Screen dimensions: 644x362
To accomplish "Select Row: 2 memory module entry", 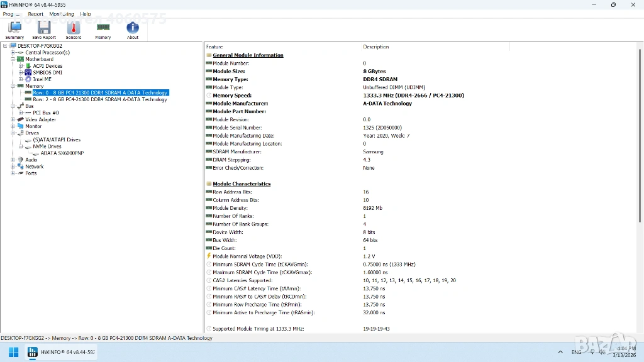I will [x=99, y=99].
